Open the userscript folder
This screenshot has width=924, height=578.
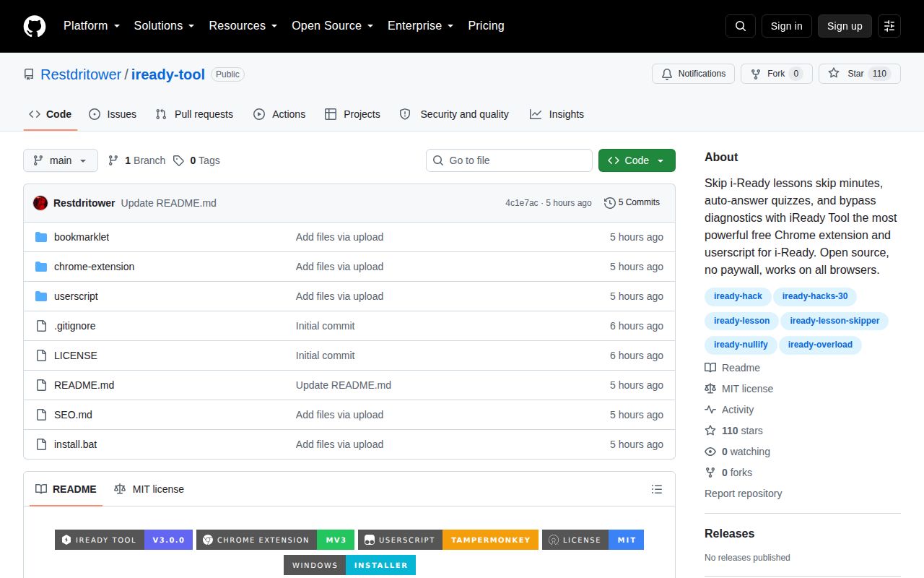pos(76,296)
